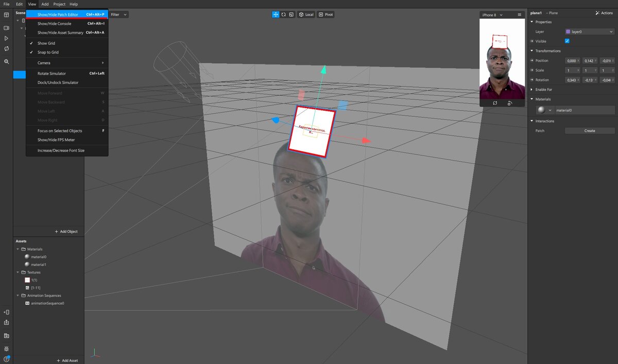
Task: Open the iPhone 8 device dropdown
Action: 492,15
